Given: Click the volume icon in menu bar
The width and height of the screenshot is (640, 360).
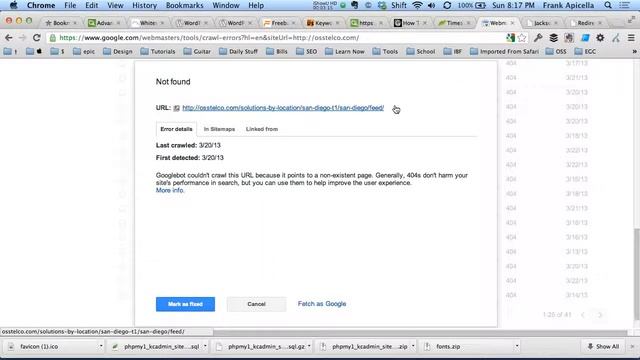Looking at the screenshot, I should point(431,5).
